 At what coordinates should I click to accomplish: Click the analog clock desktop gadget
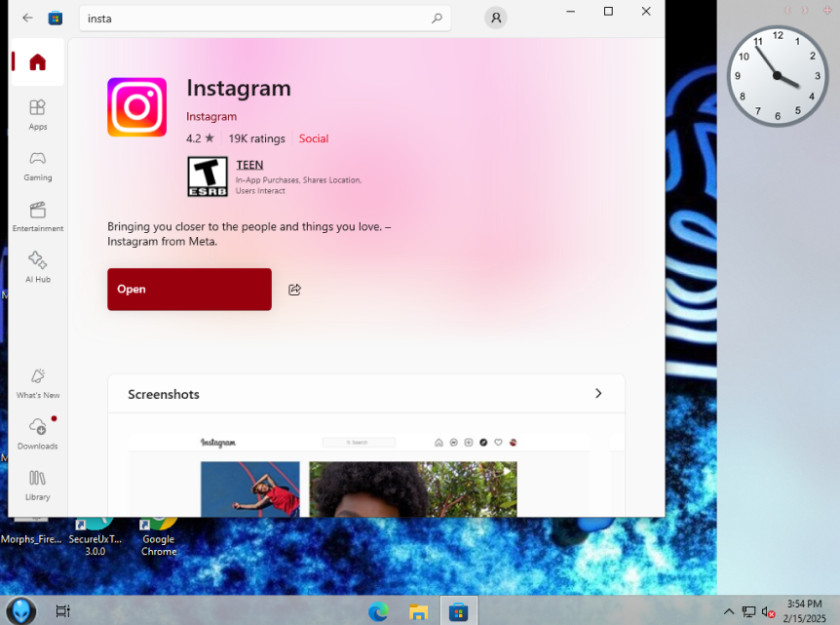pyautogui.click(x=778, y=76)
